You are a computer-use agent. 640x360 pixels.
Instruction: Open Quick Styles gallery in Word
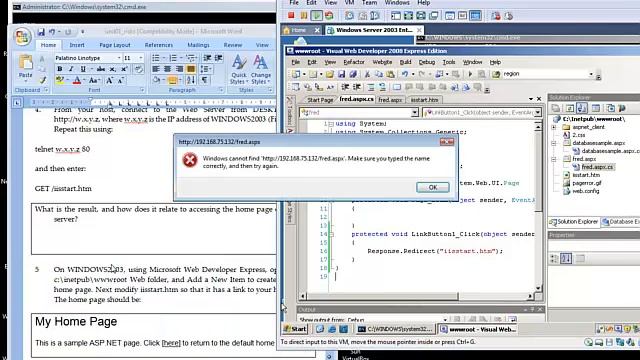point(238,69)
